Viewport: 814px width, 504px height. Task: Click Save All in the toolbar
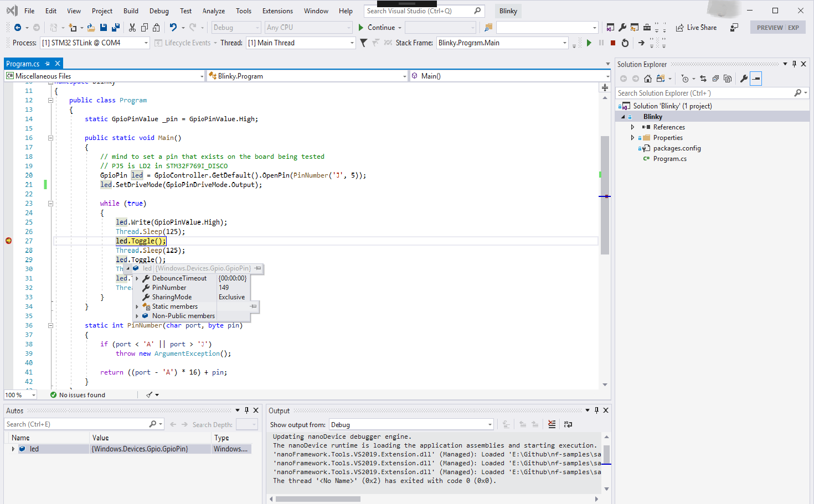point(115,27)
